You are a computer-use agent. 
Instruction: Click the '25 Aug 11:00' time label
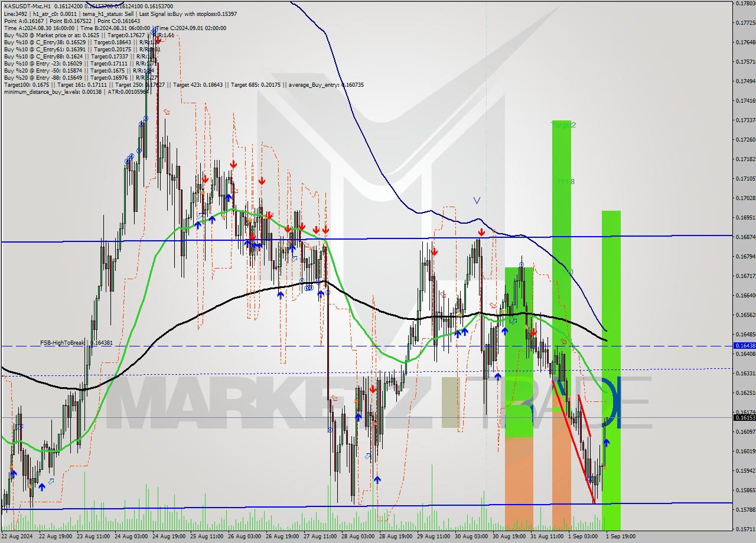[206, 537]
